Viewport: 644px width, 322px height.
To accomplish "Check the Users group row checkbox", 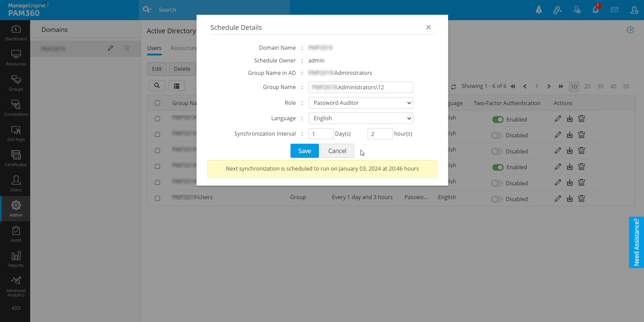I will pyautogui.click(x=157, y=198).
